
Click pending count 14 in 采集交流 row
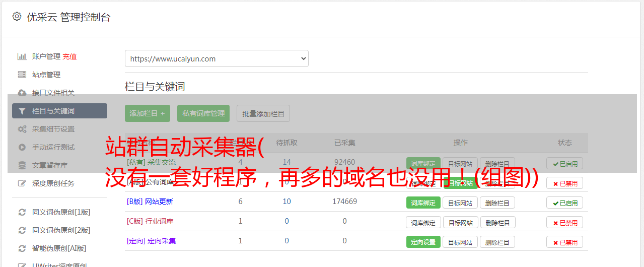tap(287, 162)
